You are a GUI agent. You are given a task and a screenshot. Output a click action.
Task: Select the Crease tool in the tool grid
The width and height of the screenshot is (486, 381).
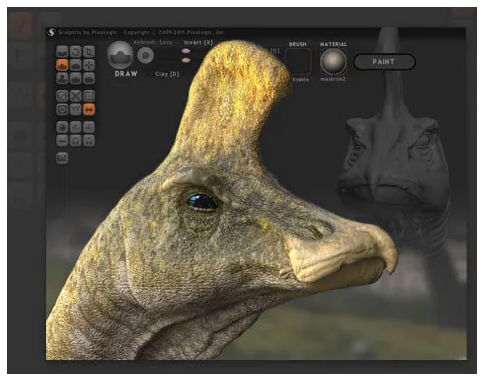(62, 52)
